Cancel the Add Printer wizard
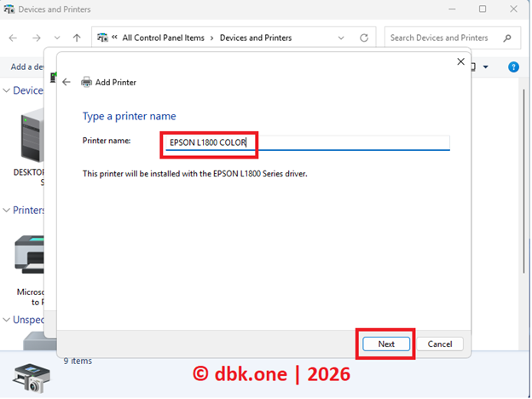The width and height of the screenshot is (532, 399). pyautogui.click(x=440, y=344)
